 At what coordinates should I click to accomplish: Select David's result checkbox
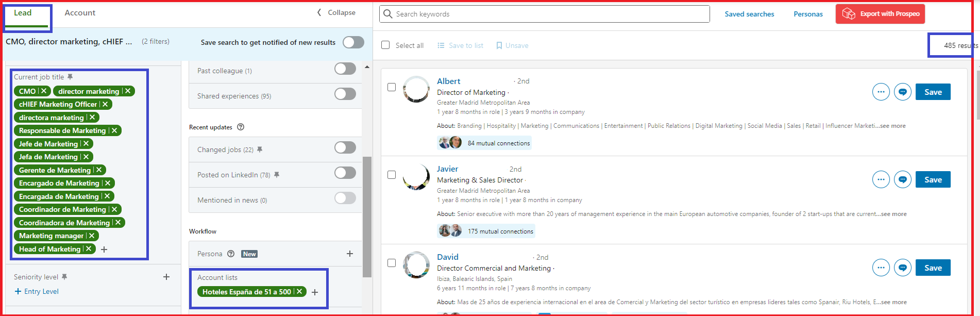pyautogui.click(x=392, y=263)
